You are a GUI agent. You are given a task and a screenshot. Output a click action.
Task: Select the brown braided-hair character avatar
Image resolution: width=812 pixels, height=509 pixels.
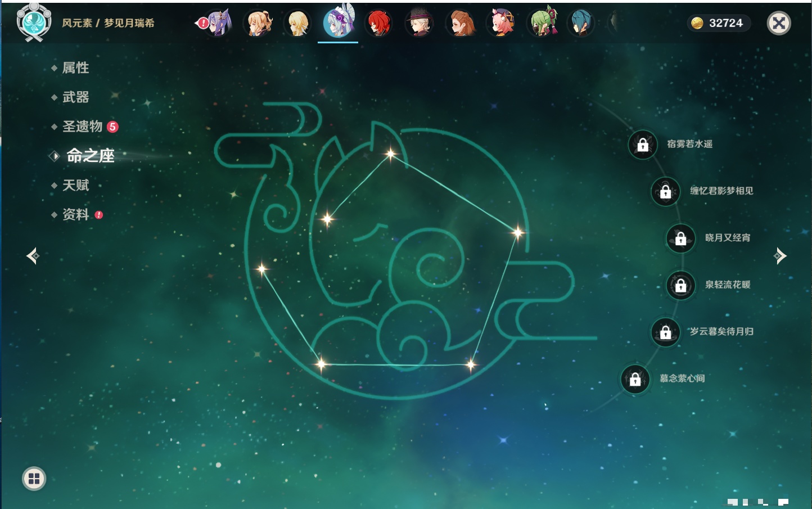coord(460,23)
